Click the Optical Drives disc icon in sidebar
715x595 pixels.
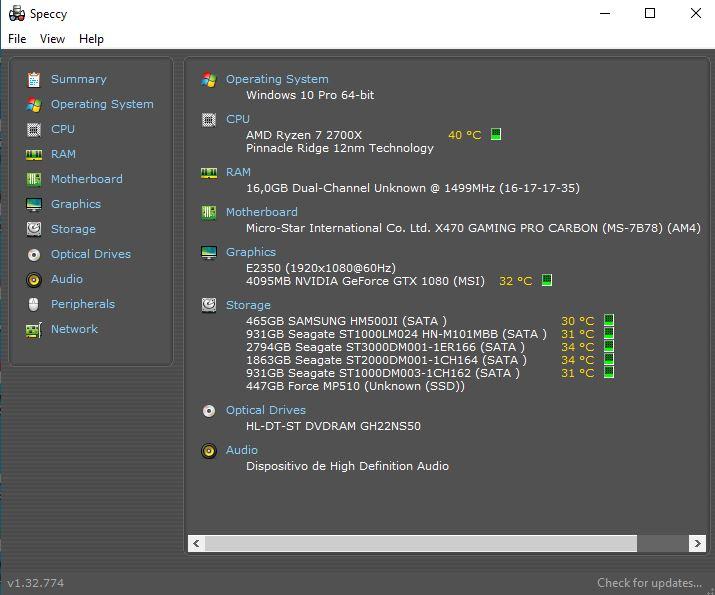point(34,254)
